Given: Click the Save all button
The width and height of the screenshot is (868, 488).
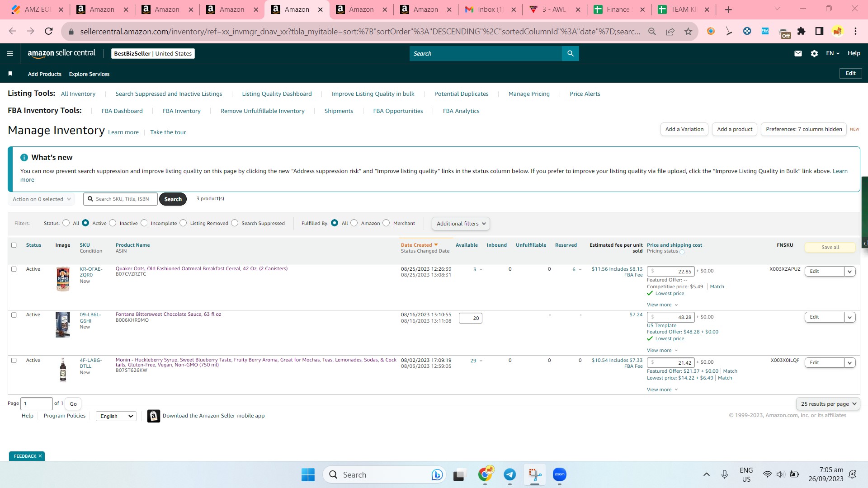Looking at the screenshot, I should pyautogui.click(x=830, y=248).
